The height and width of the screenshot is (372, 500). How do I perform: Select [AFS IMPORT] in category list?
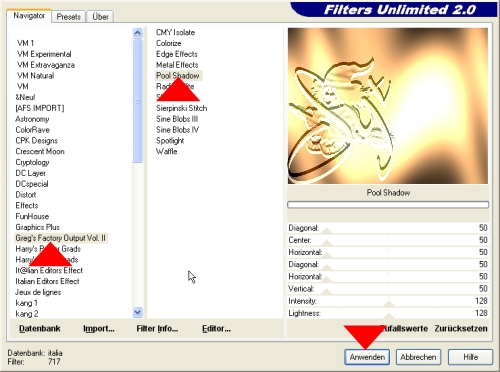pyautogui.click(x=40, y=108)
